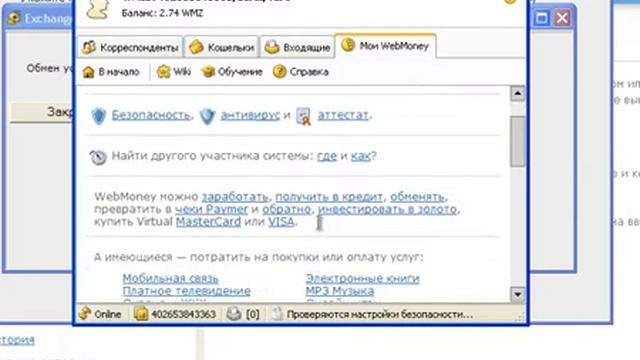The width and height of the screenshot is (640, 360).
Task: Click the Обучение toolbar item
Action: click(232, 72)
